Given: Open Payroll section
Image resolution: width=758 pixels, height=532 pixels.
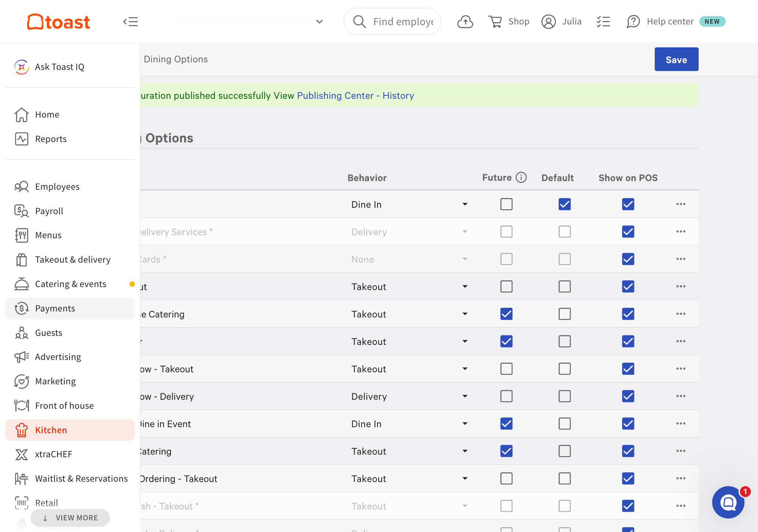Looking at the screenshot, I should [x=70, y=211].
